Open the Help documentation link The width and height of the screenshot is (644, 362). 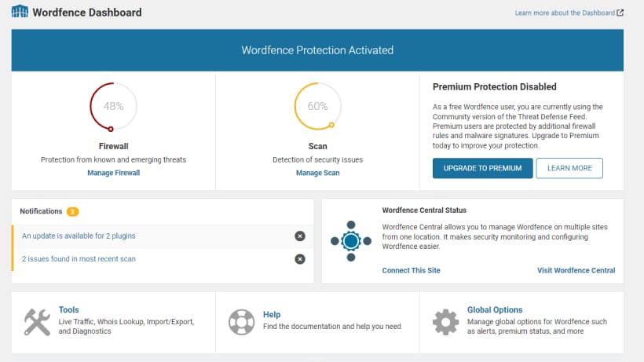[x=272, y=314]
